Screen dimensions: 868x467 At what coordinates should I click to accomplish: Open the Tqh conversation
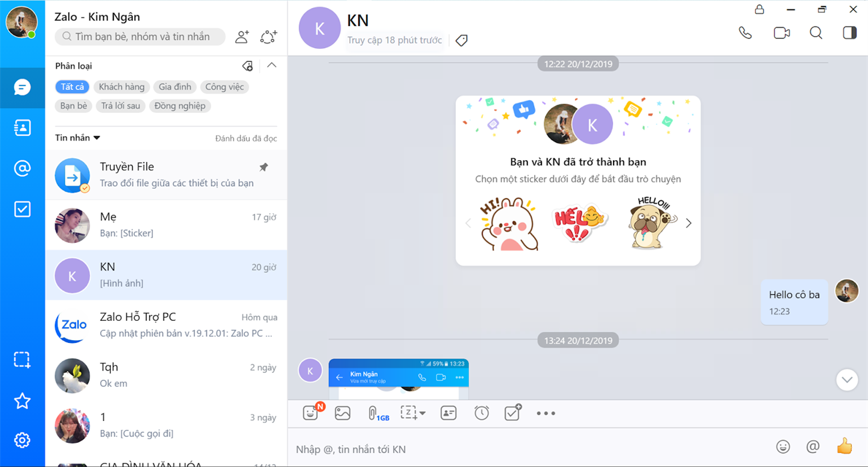[x=166, y=375]
